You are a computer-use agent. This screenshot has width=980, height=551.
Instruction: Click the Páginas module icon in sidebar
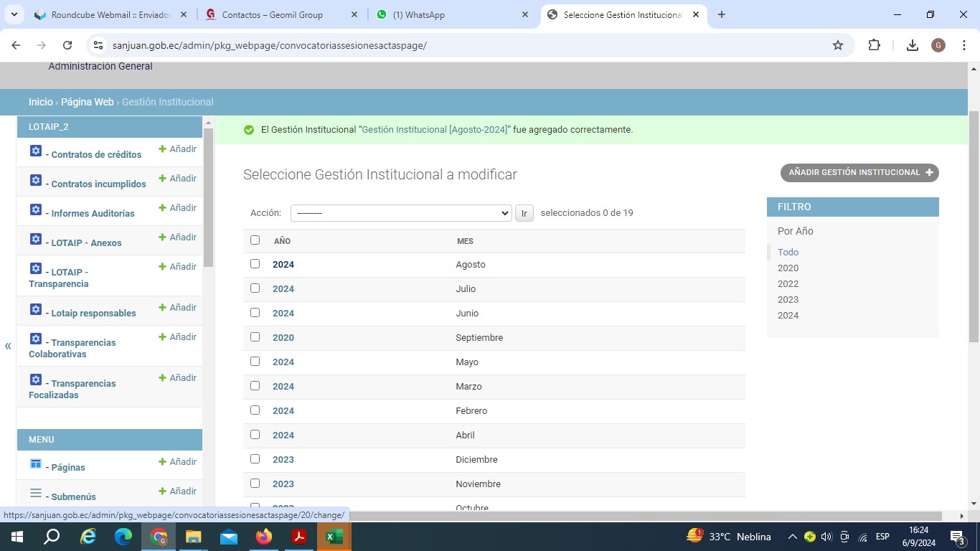coord(36,464)
